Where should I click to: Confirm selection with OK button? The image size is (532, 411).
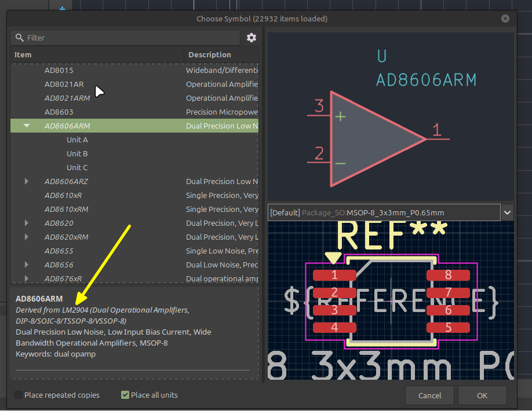(x=482, y=395)
